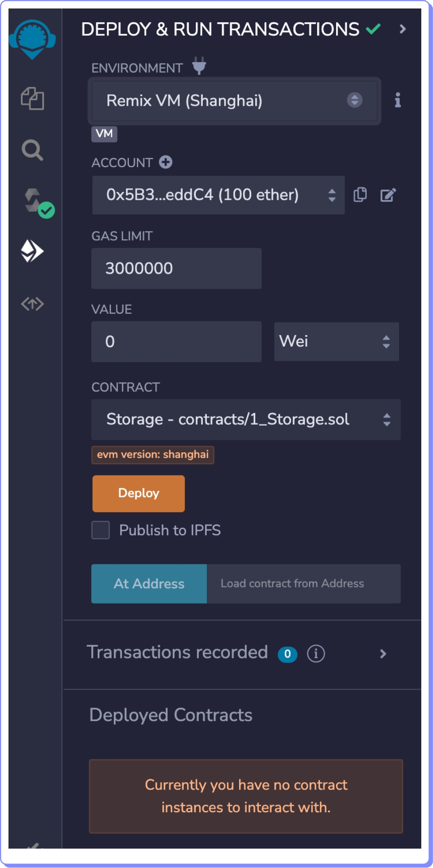This screenshot has height=868, width=433.
Task: Expand the Transactions recorded section
Action: [x=383, y=654]
